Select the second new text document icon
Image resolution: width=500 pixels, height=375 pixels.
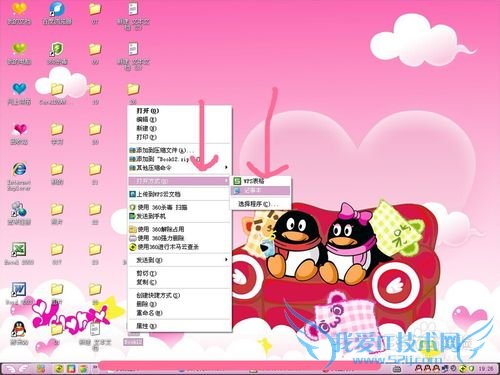pos(133,49)
